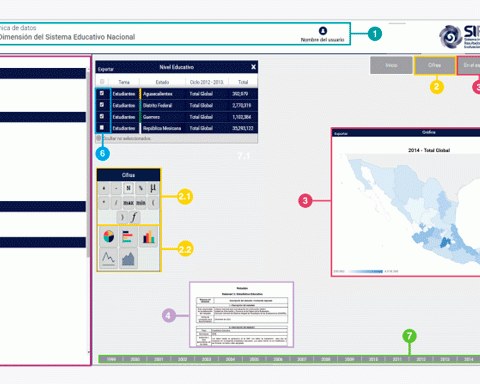
Task: Choose the horizontal bar chart icon
Action: pyautogui.click(x=128, y=237)
